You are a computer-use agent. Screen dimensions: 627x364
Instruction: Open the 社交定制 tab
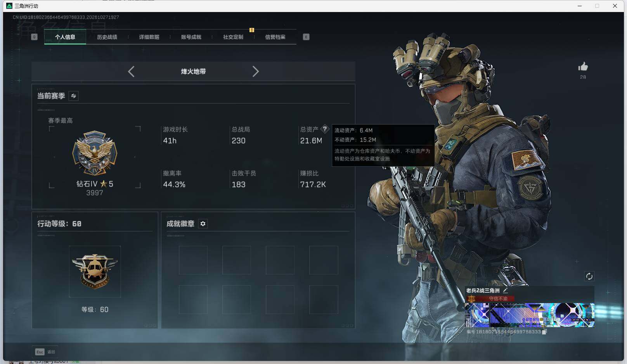(233, 37)
